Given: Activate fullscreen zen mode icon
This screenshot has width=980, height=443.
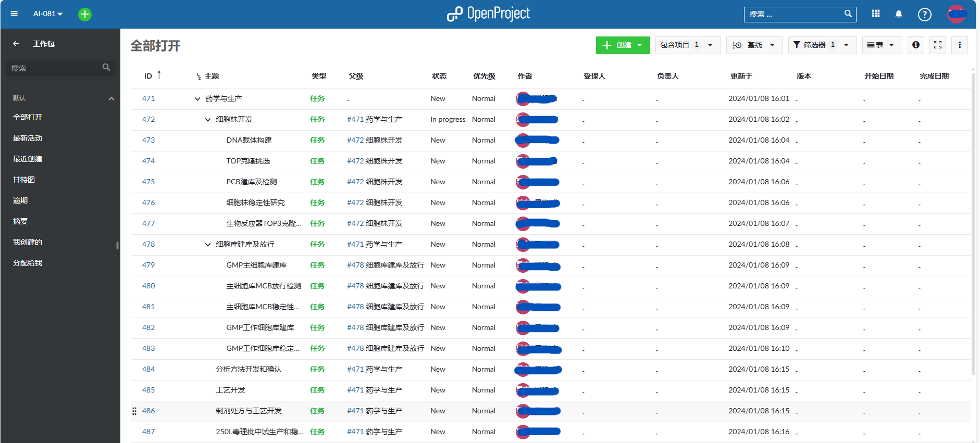Looking at the screenshot, I should click(x=938, y=45).
